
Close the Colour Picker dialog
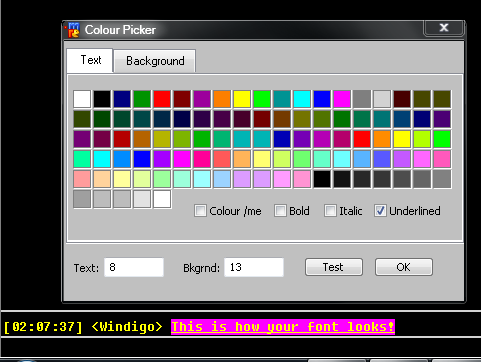(444, 28)
